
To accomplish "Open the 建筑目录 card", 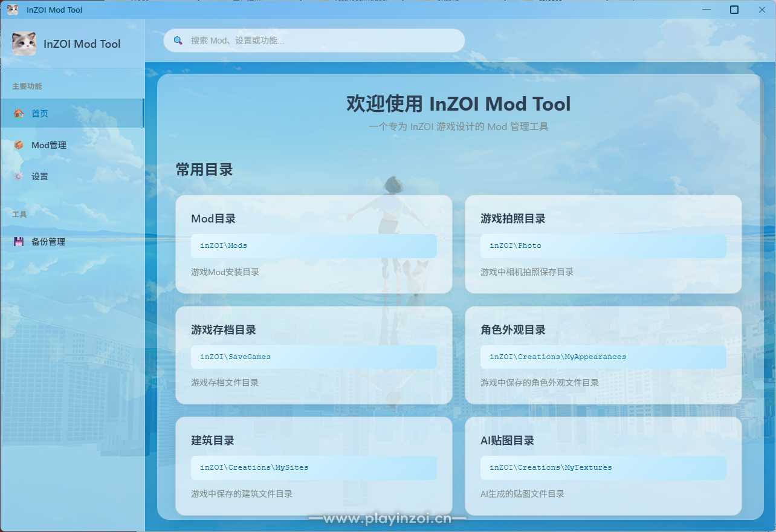I will point(314,441).
